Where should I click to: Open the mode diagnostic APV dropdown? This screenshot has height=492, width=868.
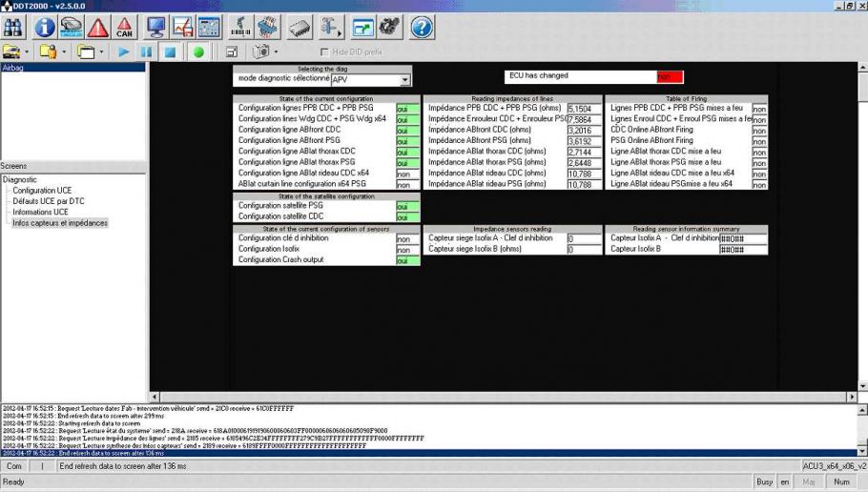(405, 80)
